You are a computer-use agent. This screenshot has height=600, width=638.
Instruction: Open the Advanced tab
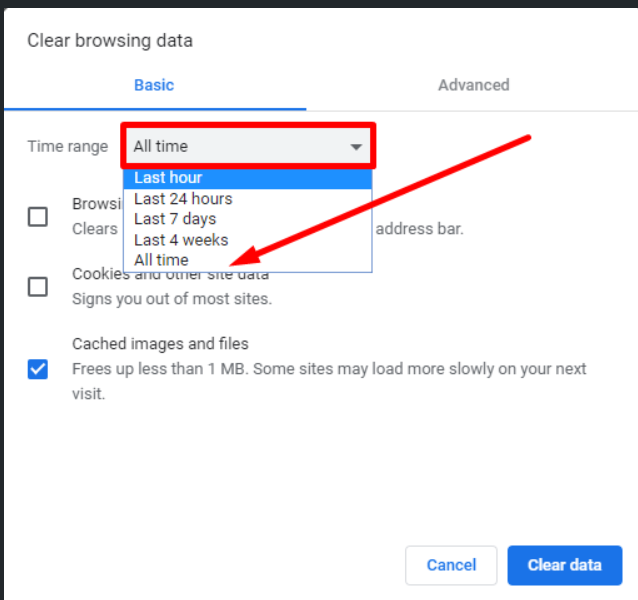[473, 85]
